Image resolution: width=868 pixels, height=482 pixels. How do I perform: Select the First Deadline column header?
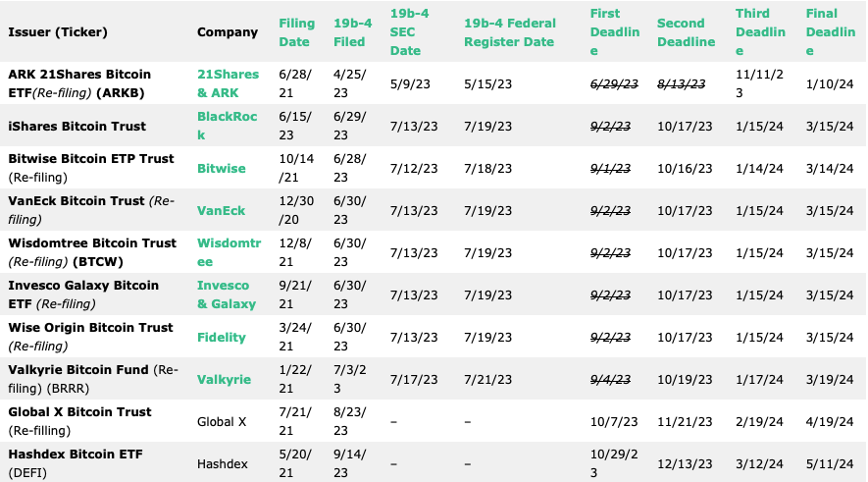pos(614,31)
